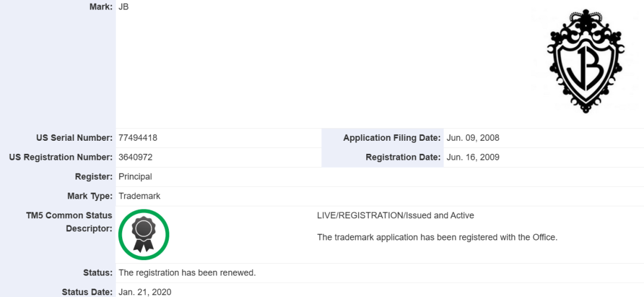Click the registration date Jun. 16, 2009
The height and width of the screenshot is (297, 644).
pos(472,157)
